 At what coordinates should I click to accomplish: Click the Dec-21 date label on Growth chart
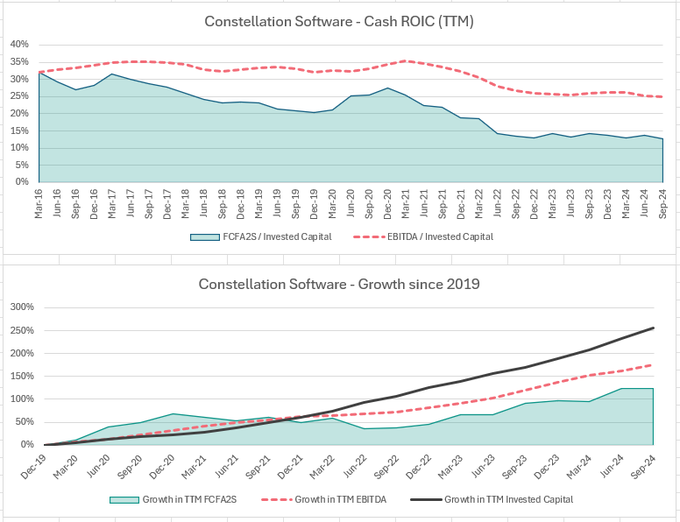[290, 466]
